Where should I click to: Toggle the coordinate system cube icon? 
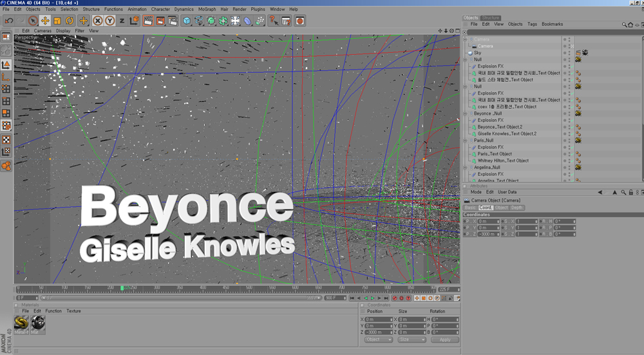[x=135, y=21]
